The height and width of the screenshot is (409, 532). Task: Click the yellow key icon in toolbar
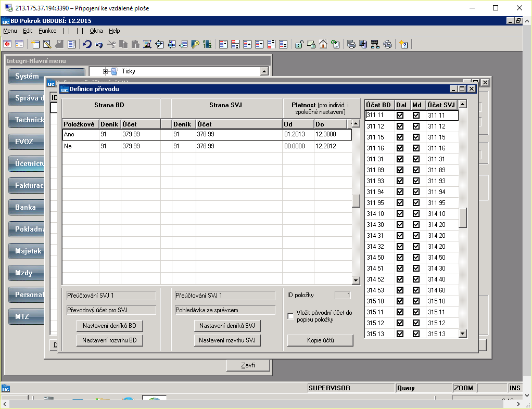pyautogui.click(x=195, y=44)
